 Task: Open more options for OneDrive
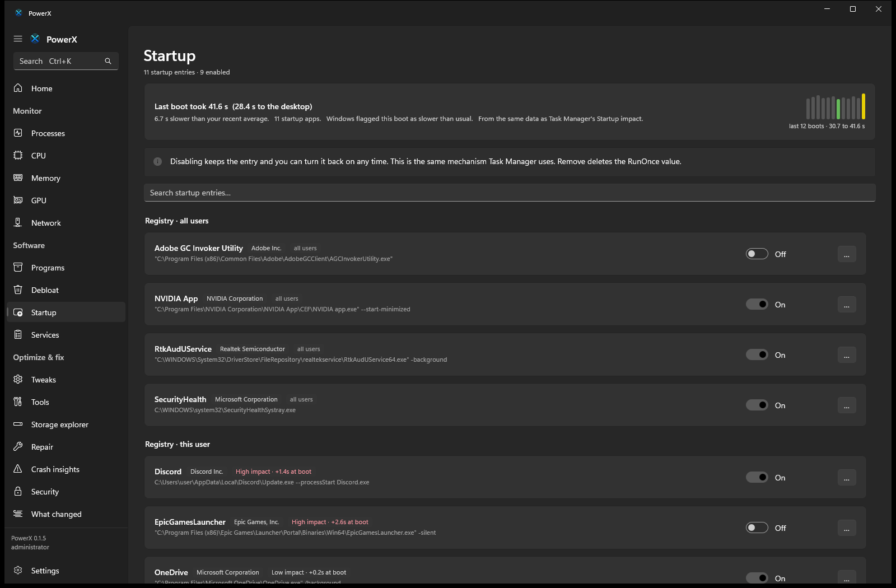click(x=847, y=577)
